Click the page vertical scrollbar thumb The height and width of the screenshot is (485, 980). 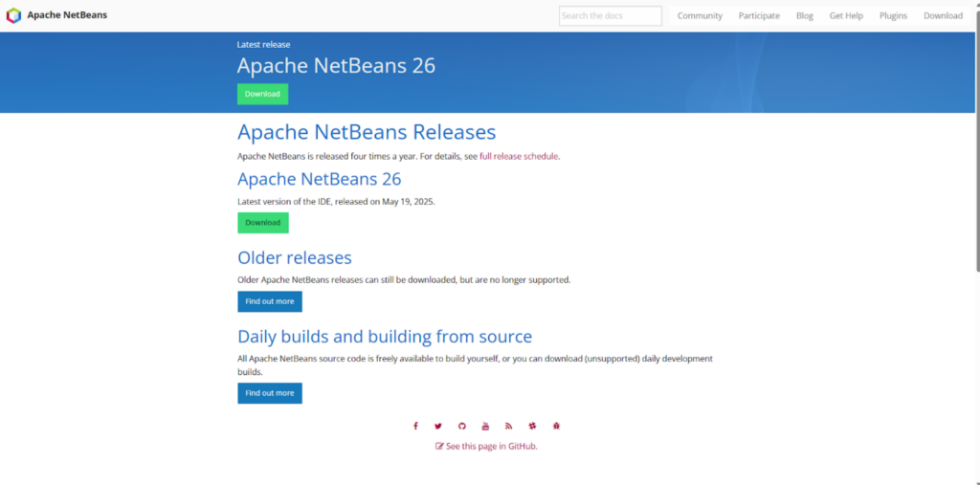tap(977, 143)
